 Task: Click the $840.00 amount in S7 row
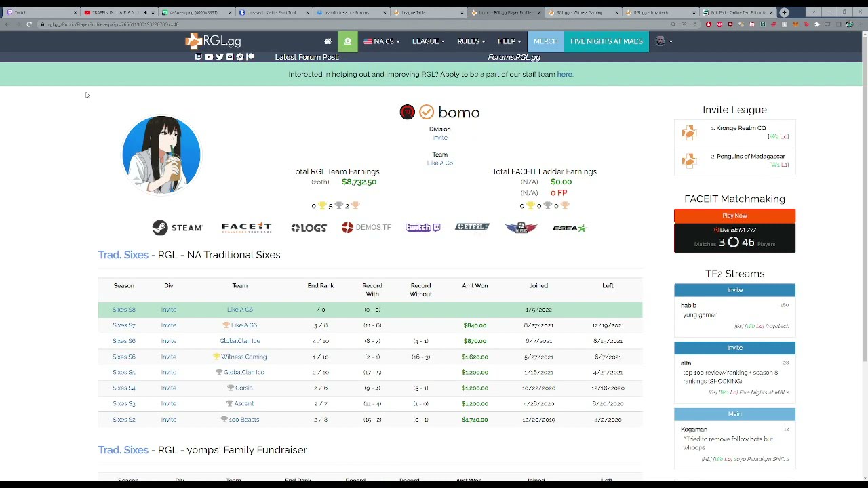[x=475, y=325]
